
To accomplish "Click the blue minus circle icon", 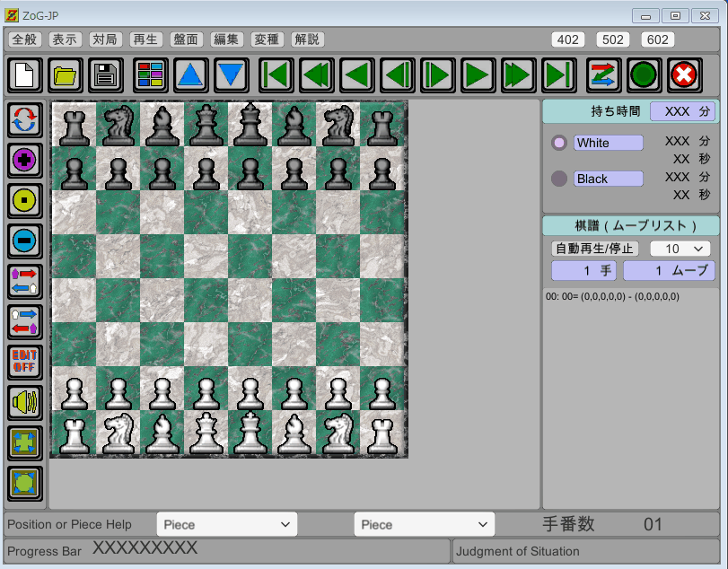I will (24, 241).
